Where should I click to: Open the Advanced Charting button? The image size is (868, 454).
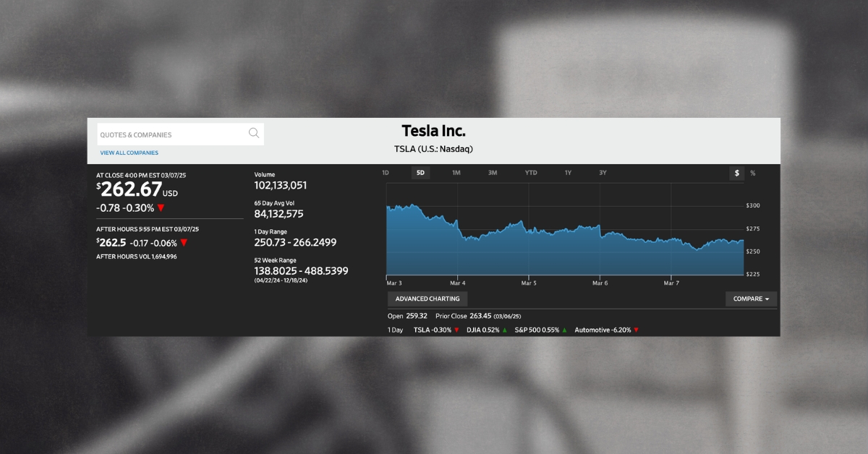(427, 299)
